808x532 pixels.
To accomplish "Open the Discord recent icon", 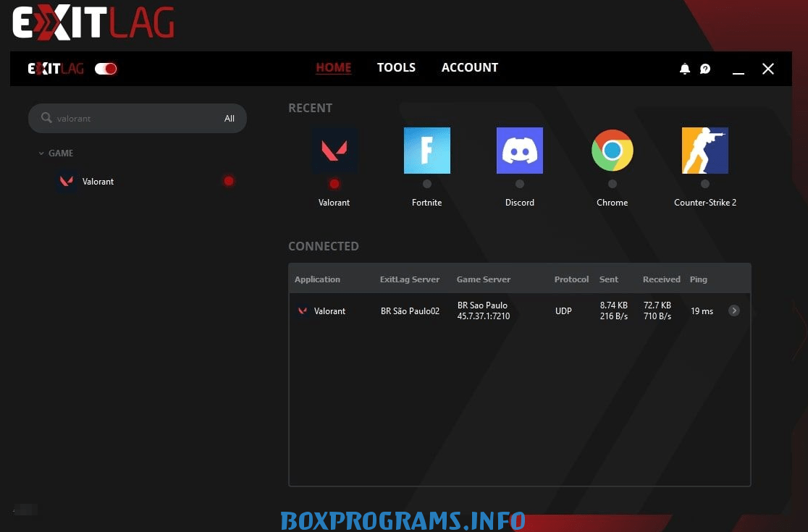I will (519, 151).
